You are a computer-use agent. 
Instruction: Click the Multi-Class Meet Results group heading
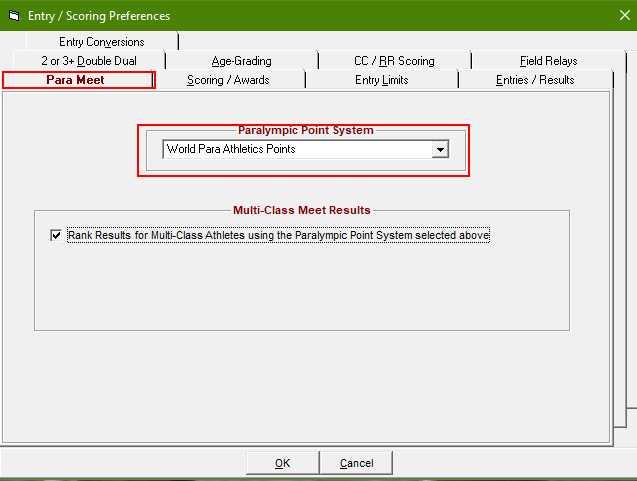tap(301, 210)
